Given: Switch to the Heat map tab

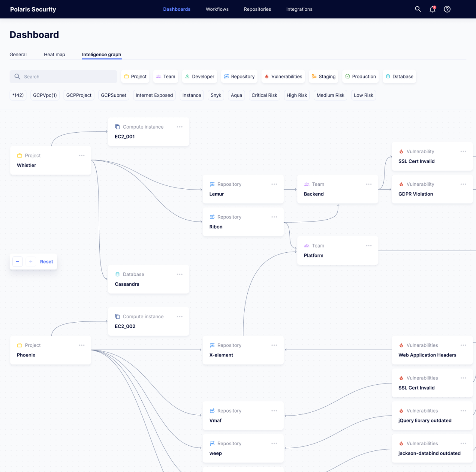Looking at the screenshot, I should pyautogui.click(x=54, y=54).
